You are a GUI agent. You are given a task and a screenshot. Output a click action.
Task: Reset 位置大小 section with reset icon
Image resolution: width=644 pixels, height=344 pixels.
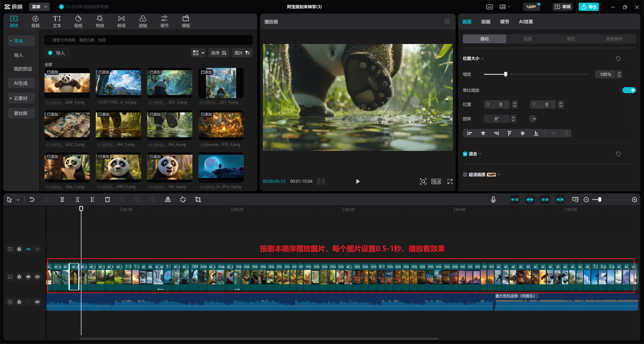pos(618,59)
